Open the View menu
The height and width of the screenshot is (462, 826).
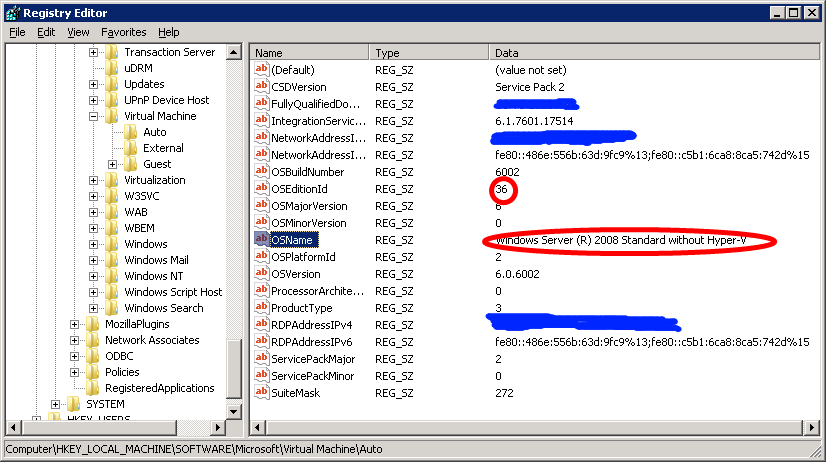(78, 32)
